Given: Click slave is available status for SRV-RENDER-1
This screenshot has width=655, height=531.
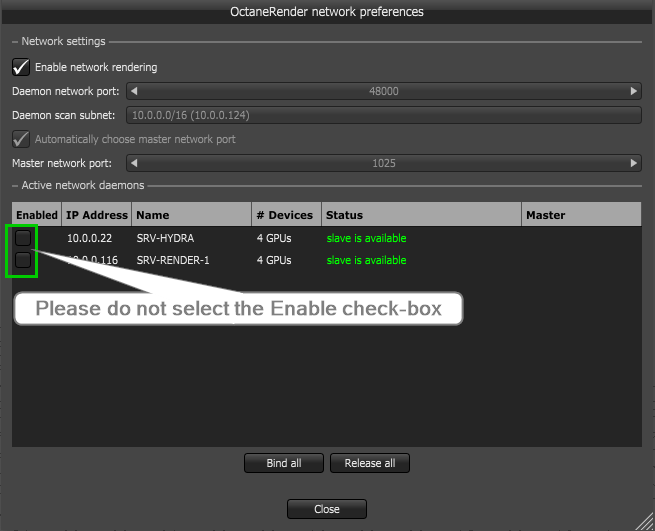Looking at the screenshot, I should pyautogui.click(x=366, y=260).
